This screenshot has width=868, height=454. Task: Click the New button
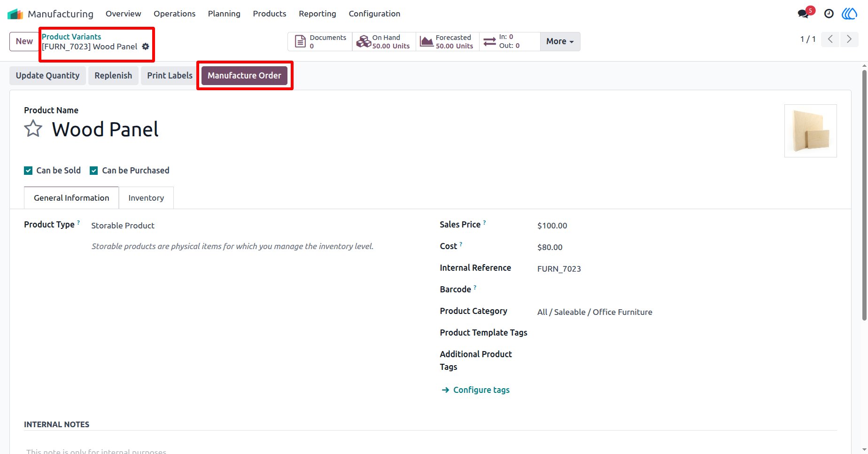[x=24, y=41]
